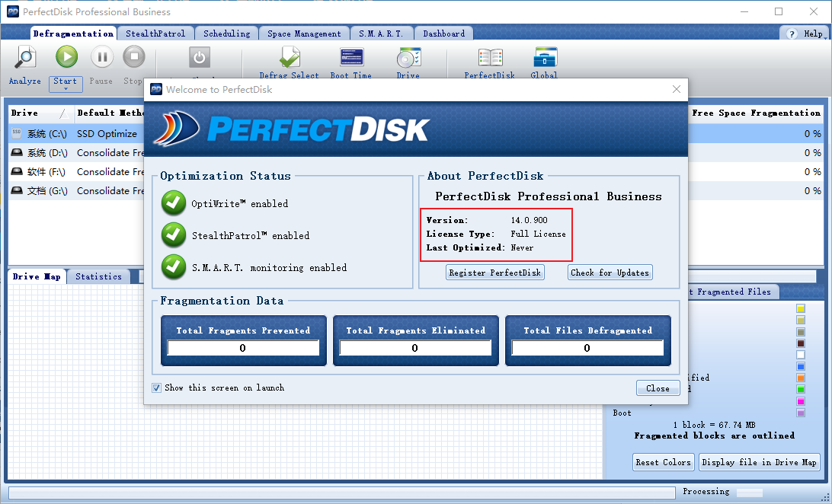Select the F: drive disk icon
The height and width of the screenshot is (504, 832).
coord(17,171)
